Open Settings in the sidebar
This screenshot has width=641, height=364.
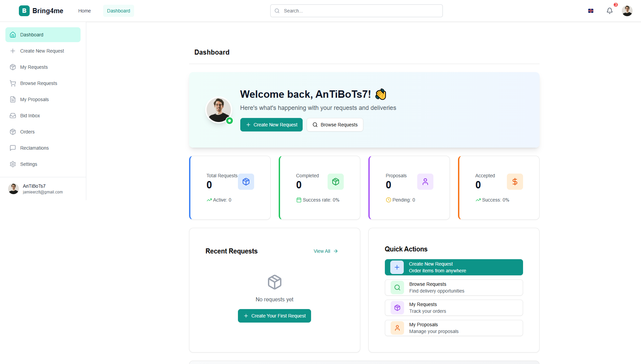pyautogui.click(x=43, y=164)
